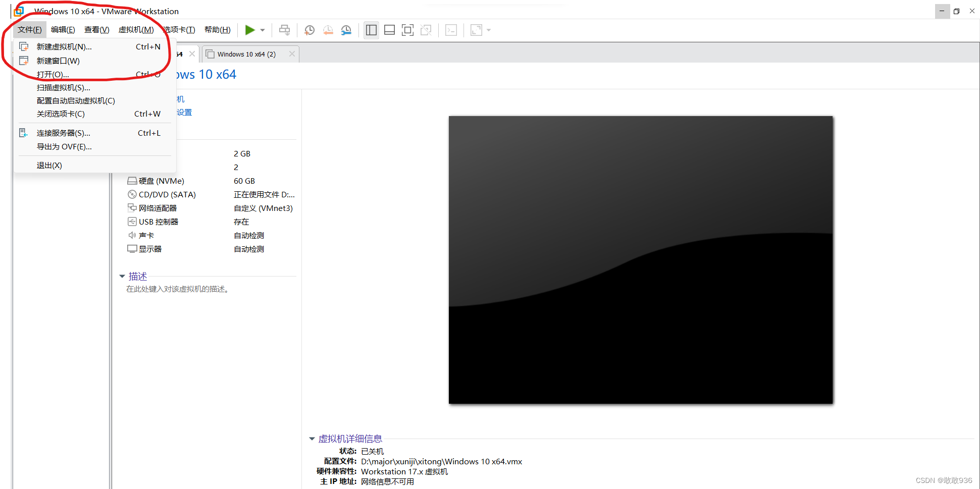Screen dimensions: 980x489
Task: Select the USB 控制器 device row
Action: click(x=211, y=222)
